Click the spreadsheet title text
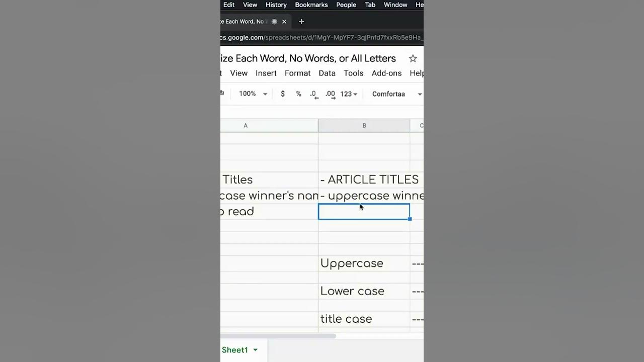Image resolution: width=644 pixels, height=362 pixels. tap(308, 58)
